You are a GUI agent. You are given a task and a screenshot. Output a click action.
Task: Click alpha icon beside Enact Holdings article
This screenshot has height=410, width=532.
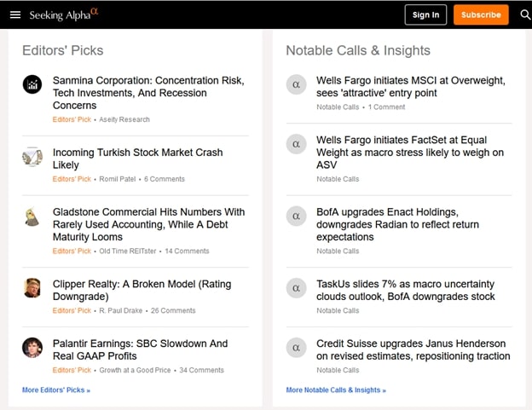296,216
